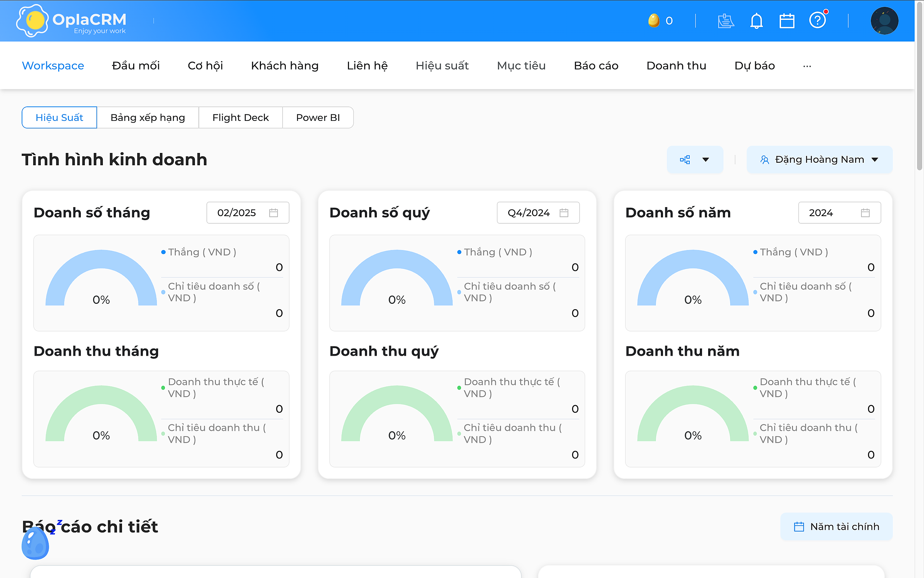Click the gold egg coin icon
The height and width of the screenshot is (578, 924).
coord(654,21)
